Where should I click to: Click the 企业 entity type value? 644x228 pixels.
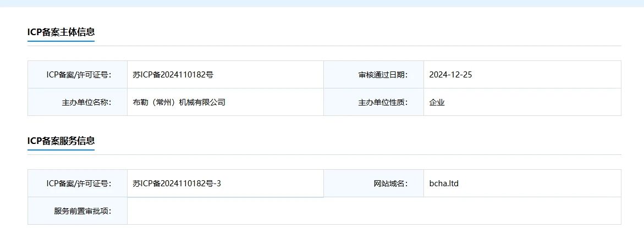(437, 102)
